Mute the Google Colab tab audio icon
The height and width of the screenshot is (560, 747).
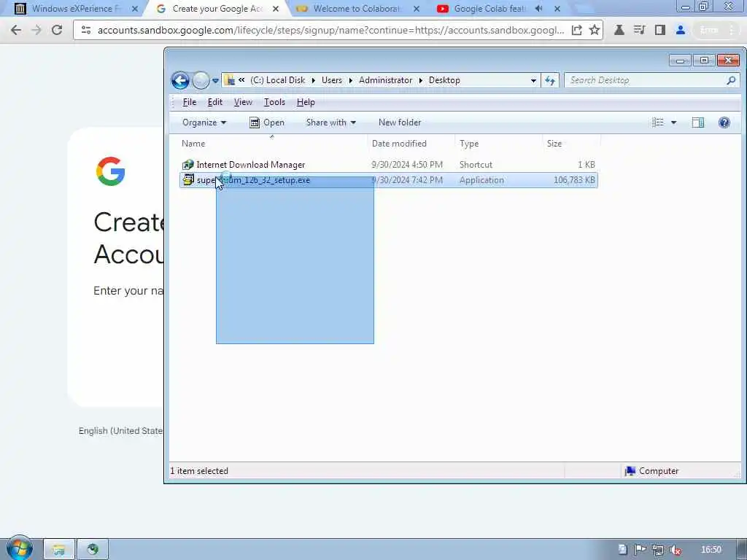coord(539,9)
